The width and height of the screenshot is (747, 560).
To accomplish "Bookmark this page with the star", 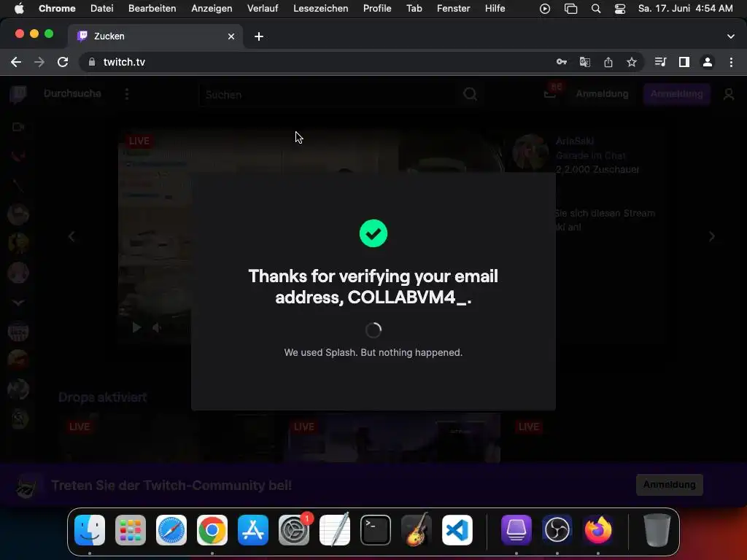I will pos(632,62).
